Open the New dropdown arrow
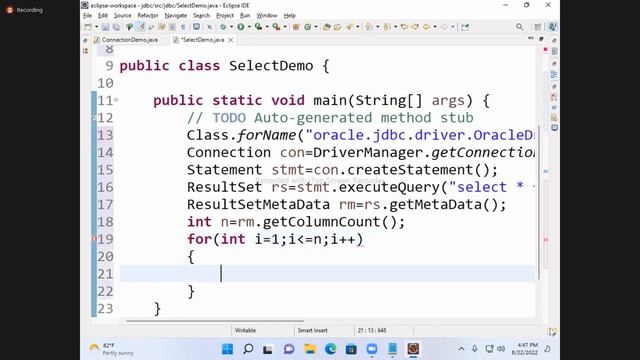This screenshot has width=640, height=360. point(96,27)
